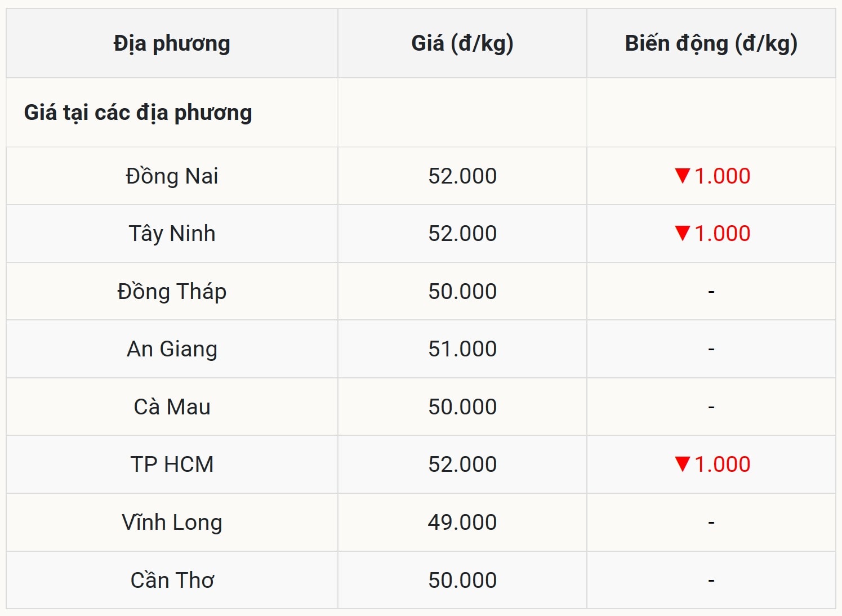Click the red down arrow in Đồng Nai row
Screen dimensions: 842x616
coord(682,176)
